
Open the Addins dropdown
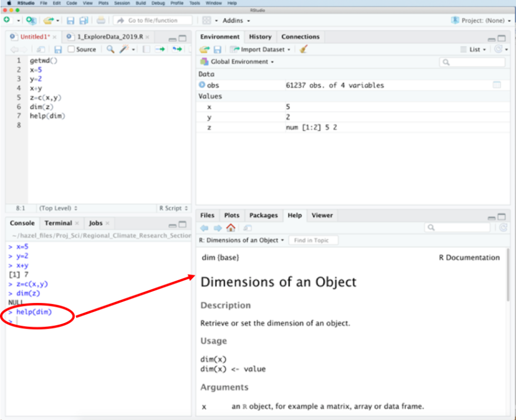point(236,21)
